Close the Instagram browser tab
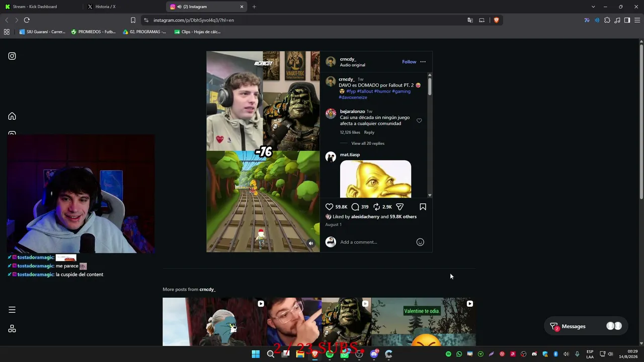Viewport: 644px width, 362px height. coord(242,7)
